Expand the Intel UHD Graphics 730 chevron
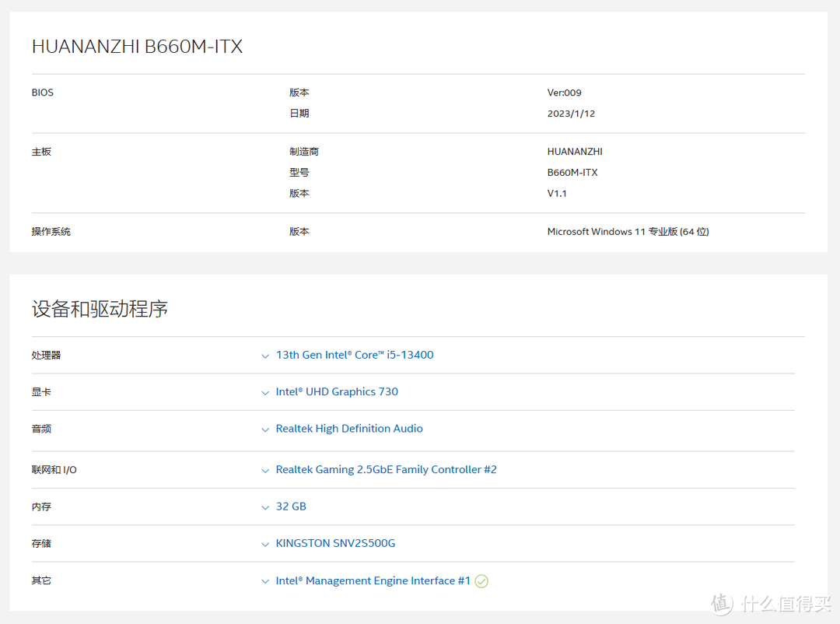The image size is (840, 624). pos(264,393)
